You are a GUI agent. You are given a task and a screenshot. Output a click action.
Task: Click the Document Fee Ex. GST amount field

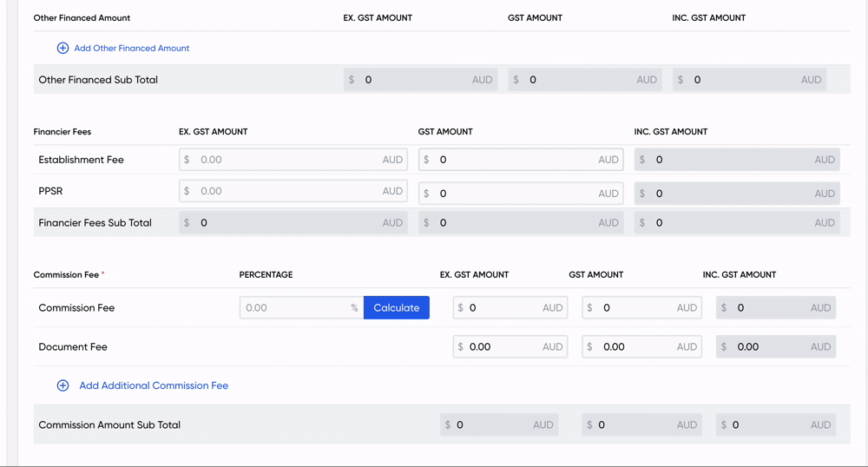click(x=503, y=347)
